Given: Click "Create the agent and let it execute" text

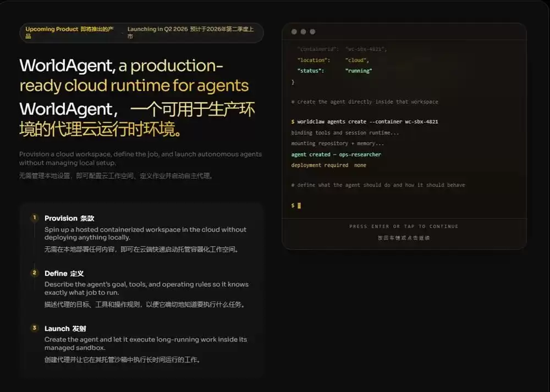Looking at the screenshot, I should (146, 344).
